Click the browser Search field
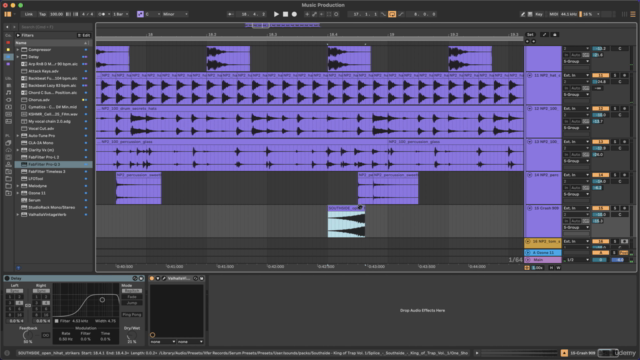Image resolution: width=640 pixels, height=360 pixels. pyautogui.click(x=55, y=27)
